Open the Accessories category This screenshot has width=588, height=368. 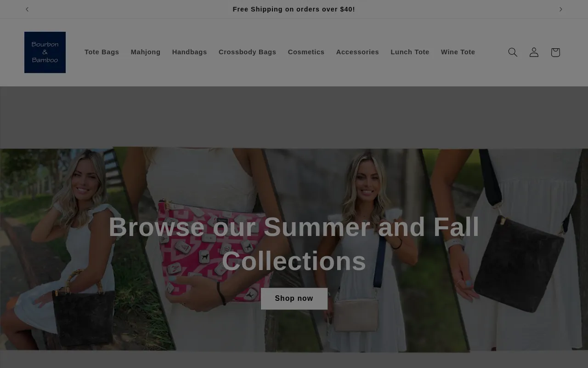tap(357, 52)
